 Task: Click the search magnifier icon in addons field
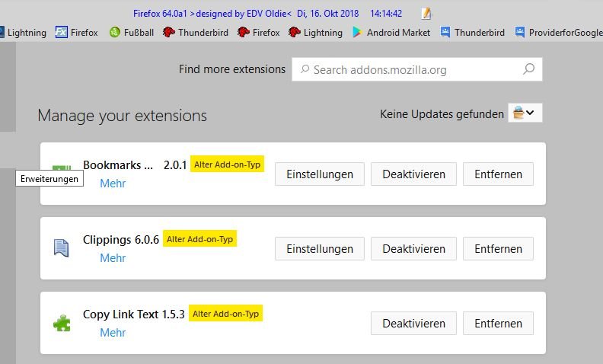(528, 69)
